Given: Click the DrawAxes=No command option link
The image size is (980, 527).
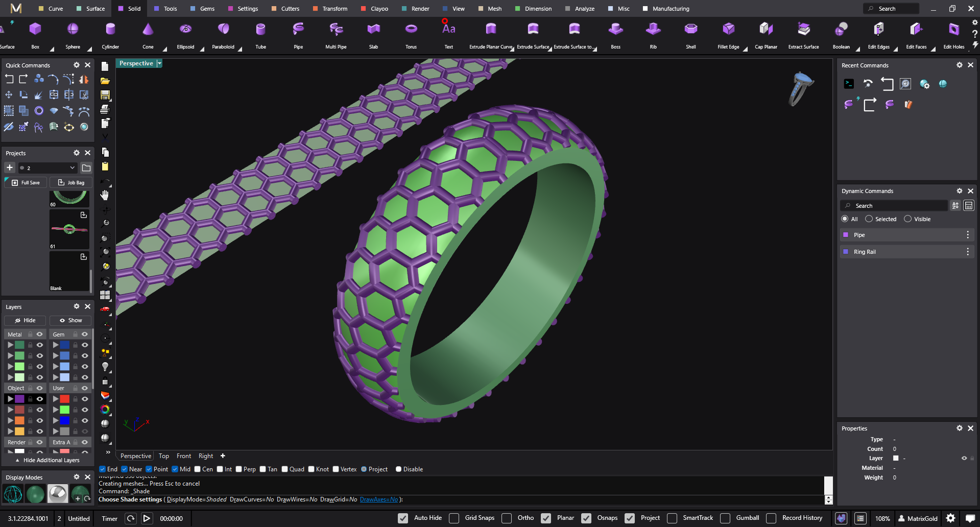Looking at the screenshot, I should pos(378,499).
